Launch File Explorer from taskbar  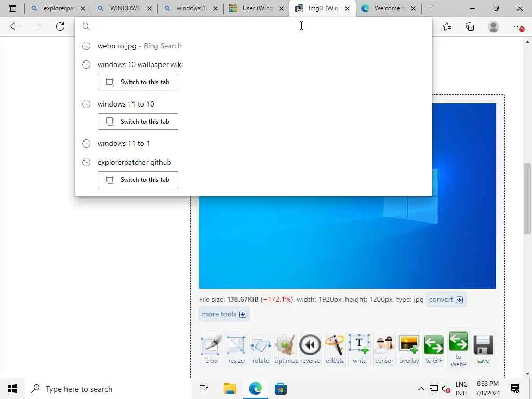pyautogui.click(x=230, y=389)
